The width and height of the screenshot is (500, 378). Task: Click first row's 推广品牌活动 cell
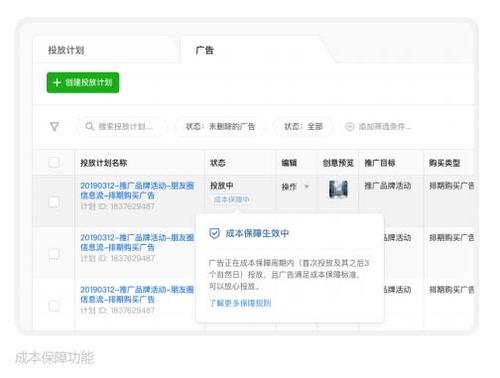[x=388, y=186]
